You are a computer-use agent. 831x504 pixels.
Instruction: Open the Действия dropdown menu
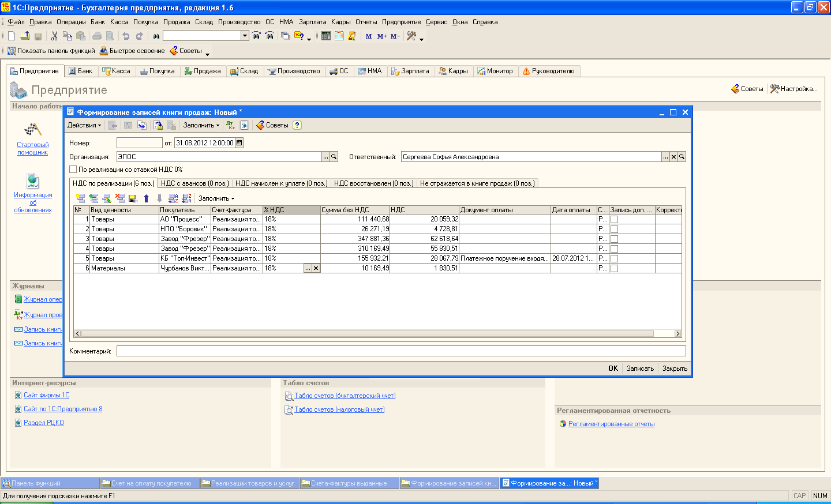click(x=84, y=125)
